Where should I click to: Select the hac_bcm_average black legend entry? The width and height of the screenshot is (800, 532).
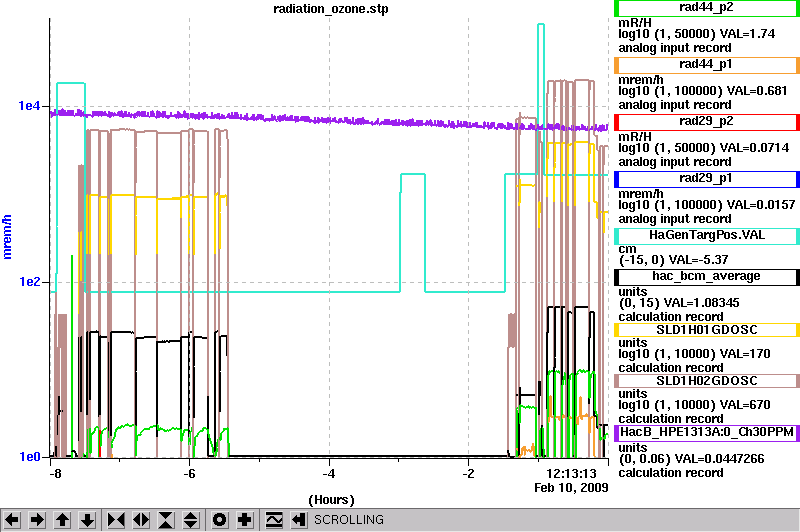(707, 277)
